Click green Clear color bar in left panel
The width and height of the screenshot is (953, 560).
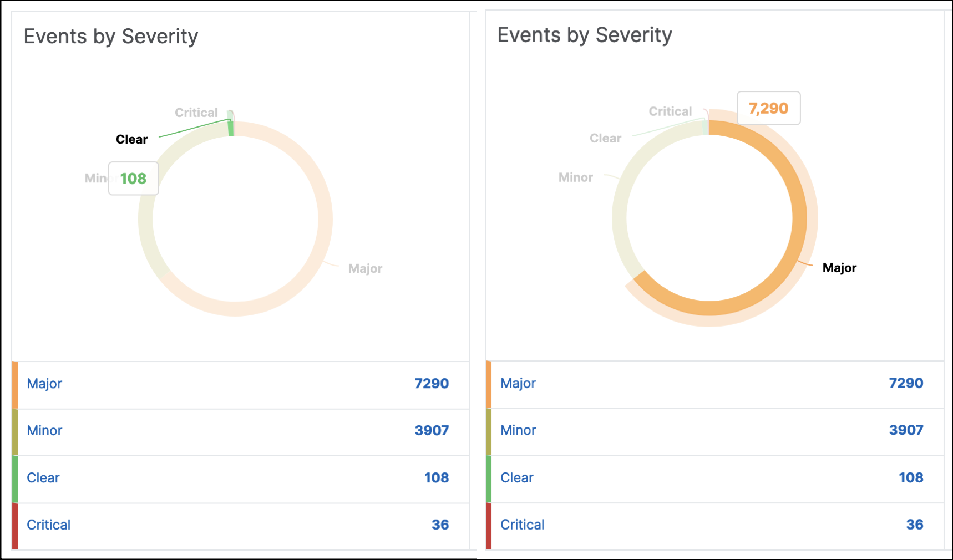pyautogui.click(x=15, y=480)
